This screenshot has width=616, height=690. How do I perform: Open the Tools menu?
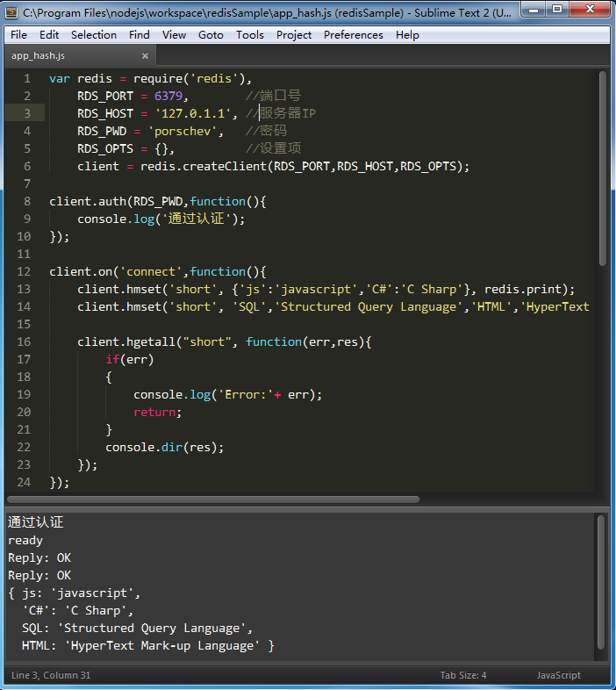tap(249, 35)
